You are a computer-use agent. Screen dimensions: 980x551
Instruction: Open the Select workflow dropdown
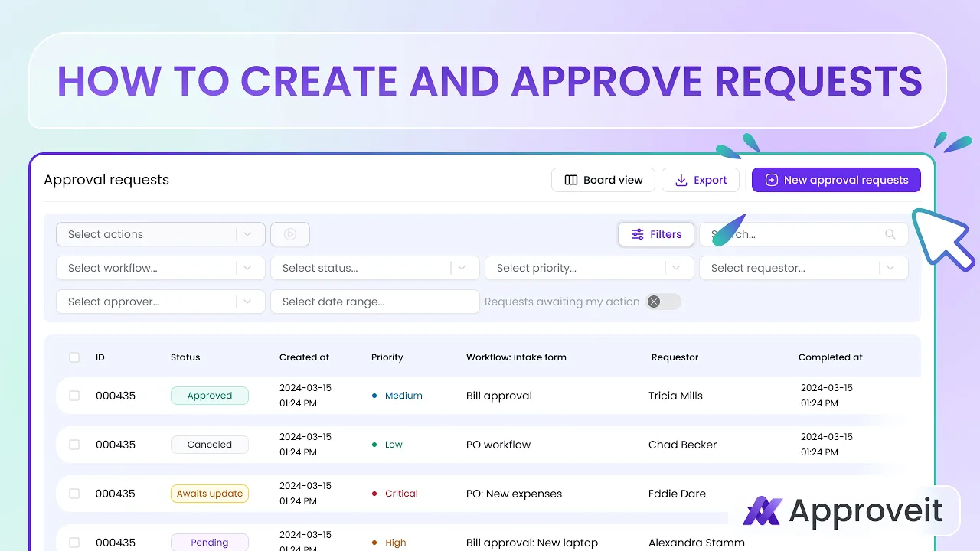click(161, 268)
